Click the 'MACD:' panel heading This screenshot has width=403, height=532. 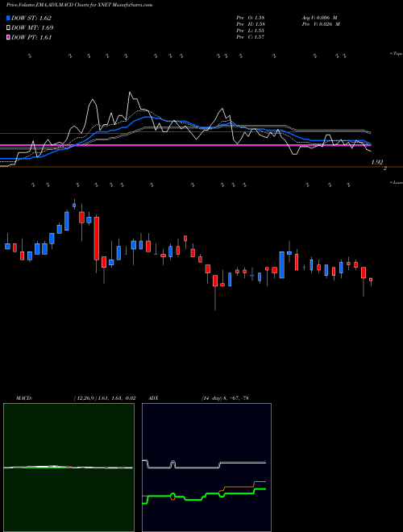click(24, 398)
